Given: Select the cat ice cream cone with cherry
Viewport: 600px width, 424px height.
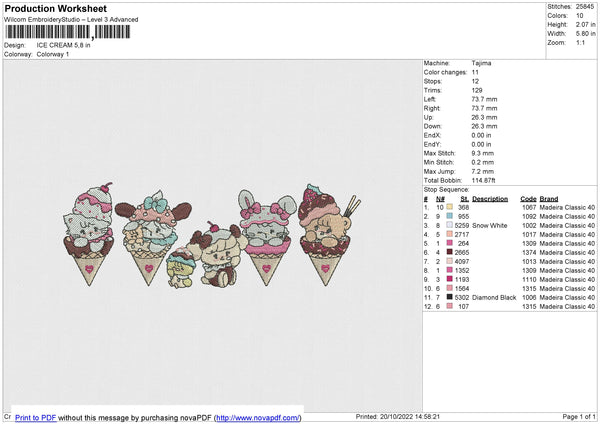Looking at the screenshot, I should tap(89, 234).
